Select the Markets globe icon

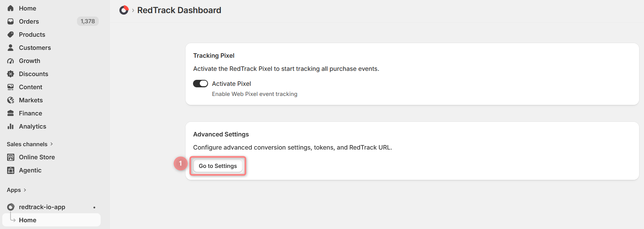[x=11, y=100]
